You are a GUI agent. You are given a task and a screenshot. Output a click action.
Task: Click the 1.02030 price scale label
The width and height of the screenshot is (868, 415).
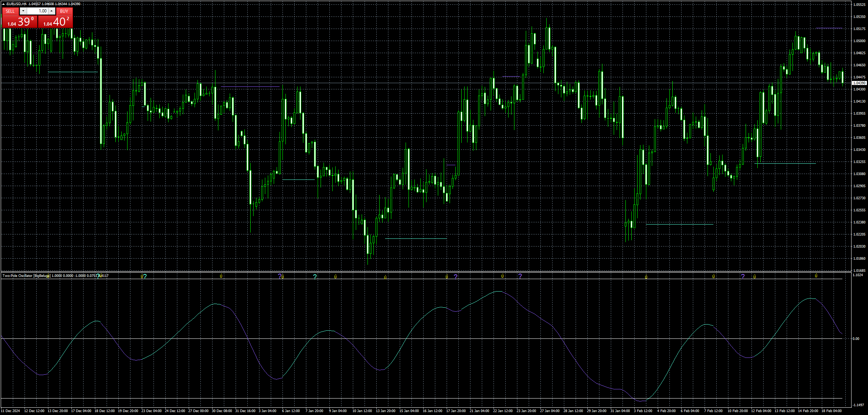(x=859, y=247)
